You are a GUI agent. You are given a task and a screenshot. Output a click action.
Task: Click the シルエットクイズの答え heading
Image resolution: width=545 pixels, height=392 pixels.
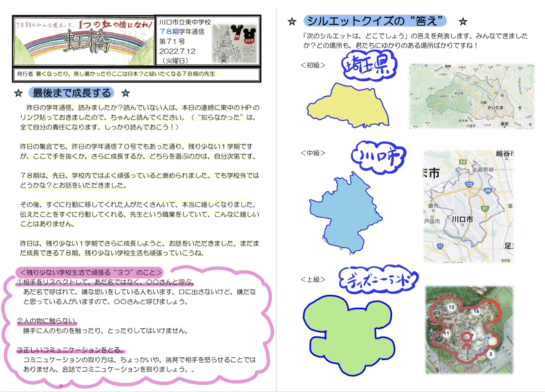(x=375, y=21)
